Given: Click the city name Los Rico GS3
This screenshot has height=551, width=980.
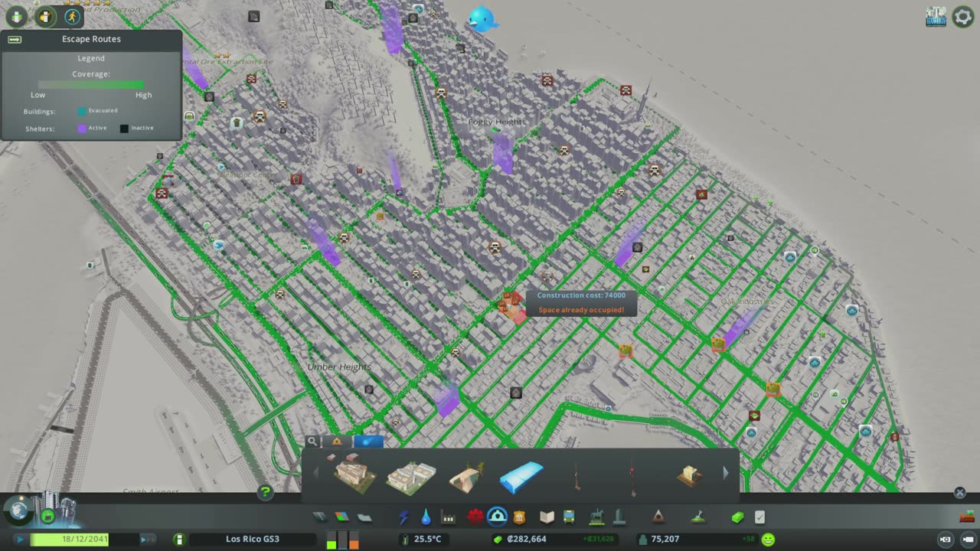Looking at the screenshot, I should pos(253,540).
